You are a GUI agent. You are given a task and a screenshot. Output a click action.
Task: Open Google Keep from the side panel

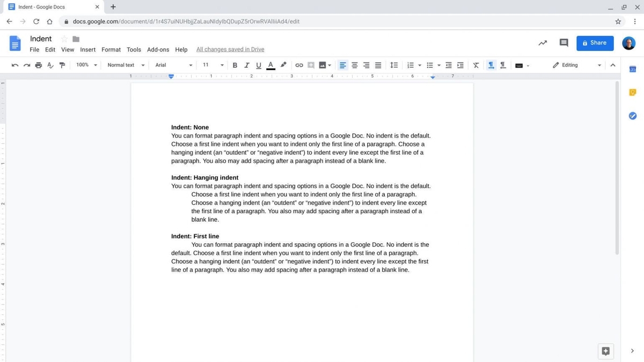(632, 92)
